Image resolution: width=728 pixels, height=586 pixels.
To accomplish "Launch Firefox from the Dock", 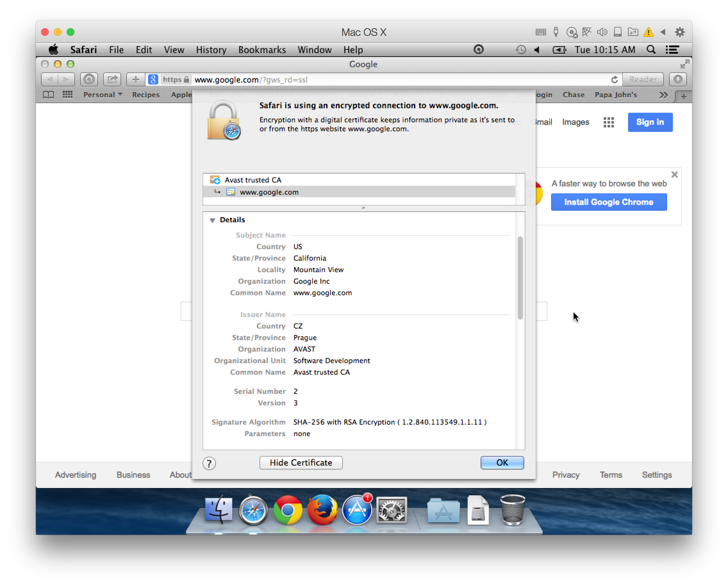I will 322,510.
